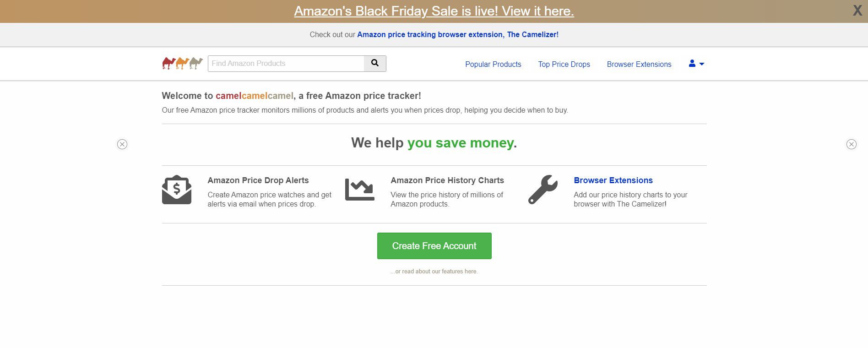Expand the account dropdown caret arrow
The image size is (868, 348).
(x=702, y=64)
